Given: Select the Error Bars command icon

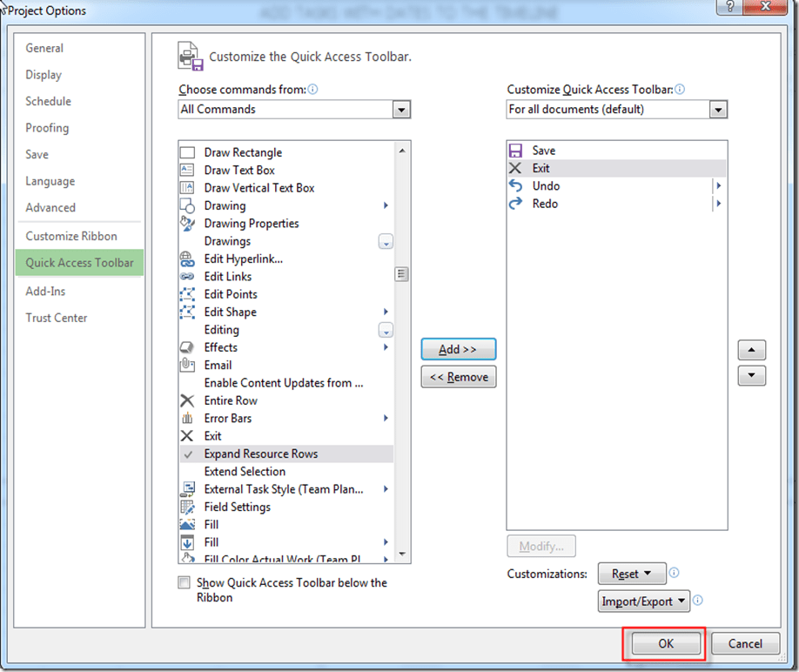Looking at the screenshot, I should 187,418.
